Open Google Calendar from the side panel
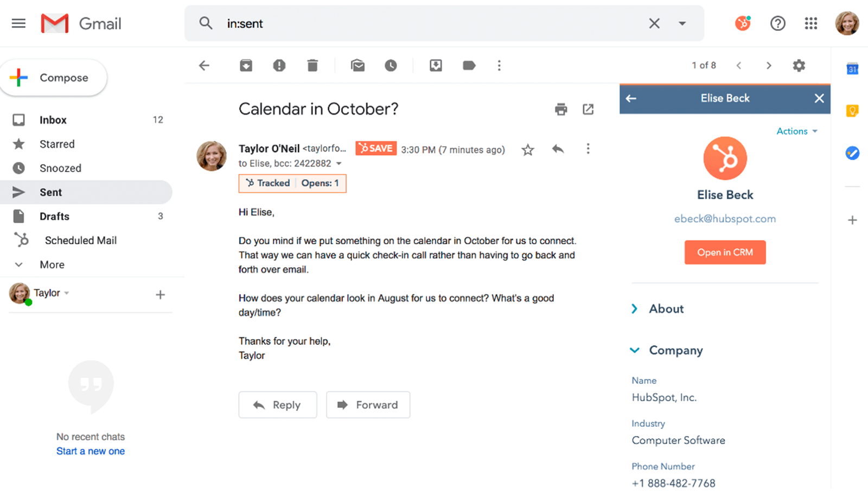The height and width of the screenshot is (499, 868). (x=852, y=68)
